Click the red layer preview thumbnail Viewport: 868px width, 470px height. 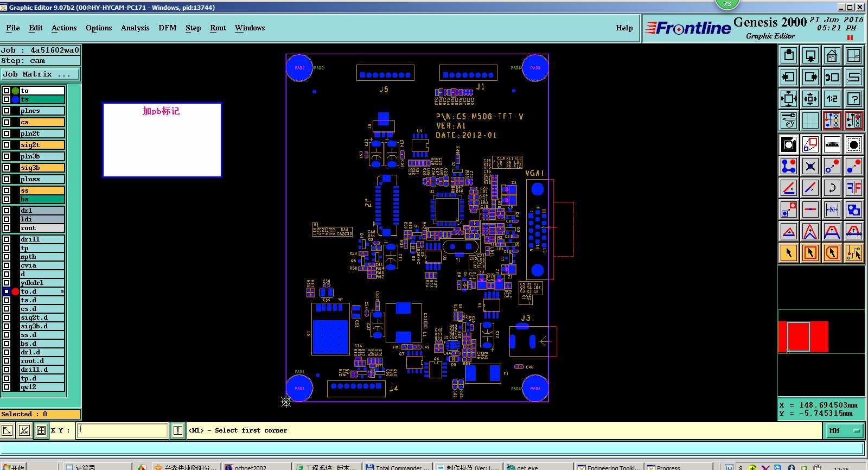[803, 337]
